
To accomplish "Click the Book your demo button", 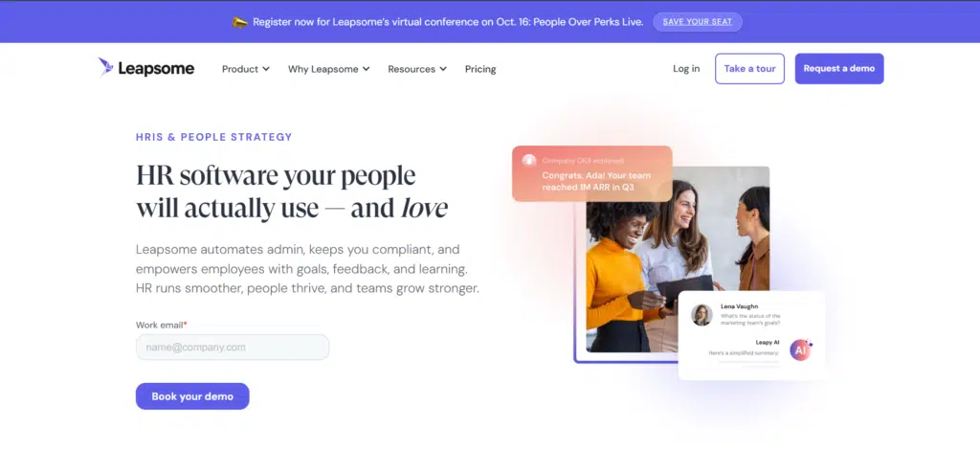I will point(192,396).
